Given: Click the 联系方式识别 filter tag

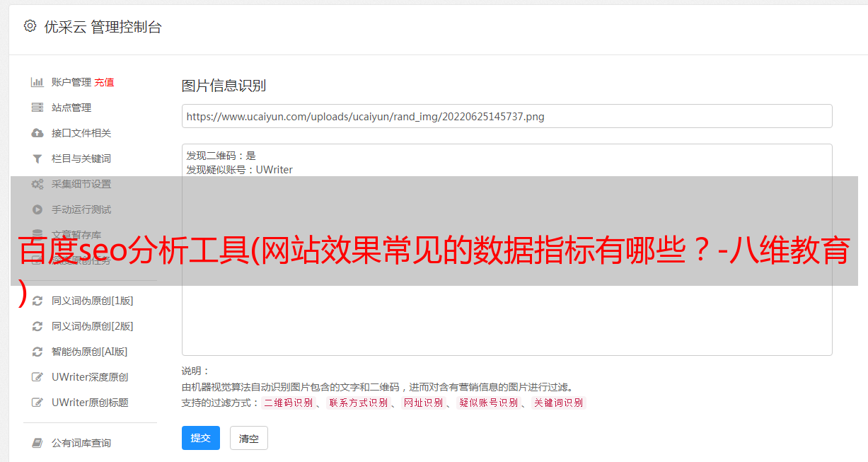Looking at the screenshot, I should [x=359, y=403].
